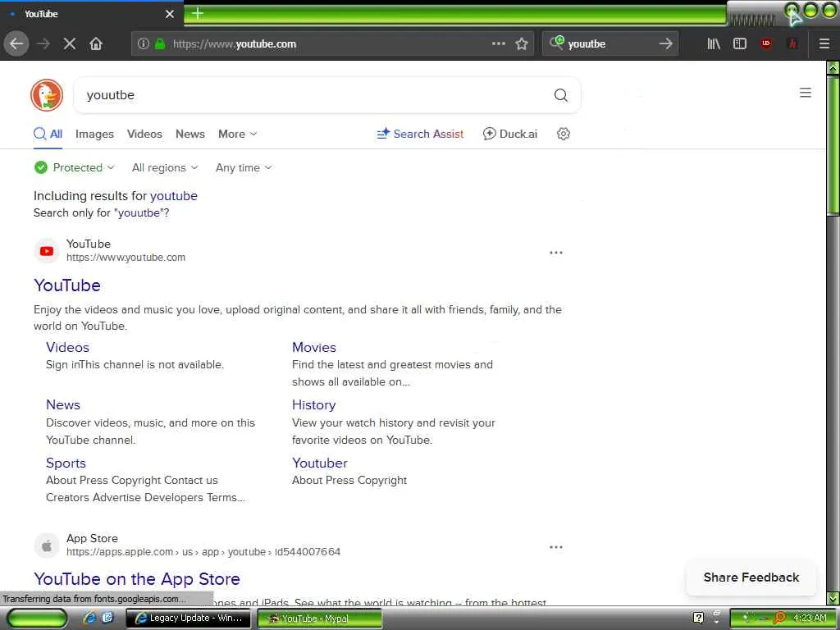Image resolution: width=840 pixels, height=630 pixels.
Task: Open the History sitelink
Action: click(x=314, y=405)
